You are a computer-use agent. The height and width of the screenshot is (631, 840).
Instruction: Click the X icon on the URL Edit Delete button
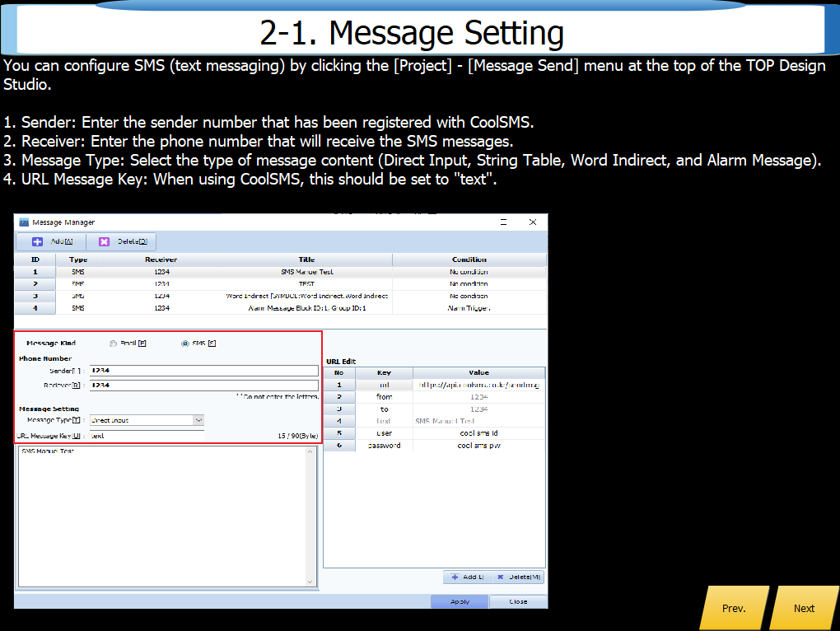coord(500,577)
